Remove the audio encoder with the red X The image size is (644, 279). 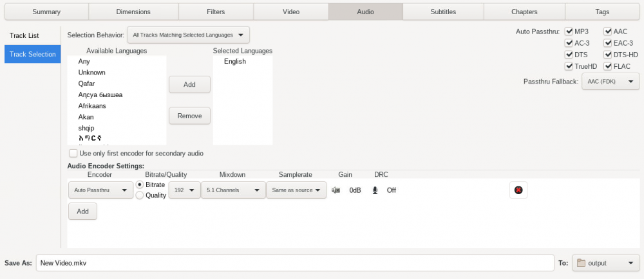tap(518, 190)
